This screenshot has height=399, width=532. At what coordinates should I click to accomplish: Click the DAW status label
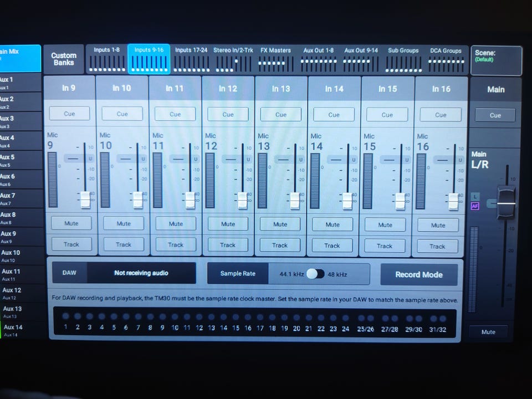coord(70,273)
